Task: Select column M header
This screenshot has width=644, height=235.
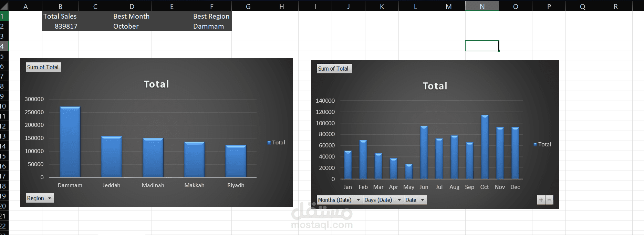Action: (449, 6)
